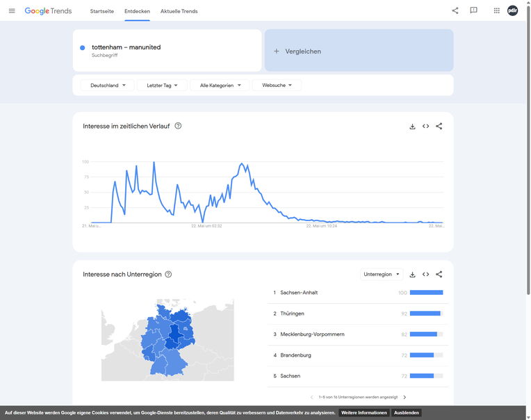531x420 pixels.
Task: Click the "22. Mai um 02:32" axis label
Action: [206, 226]
